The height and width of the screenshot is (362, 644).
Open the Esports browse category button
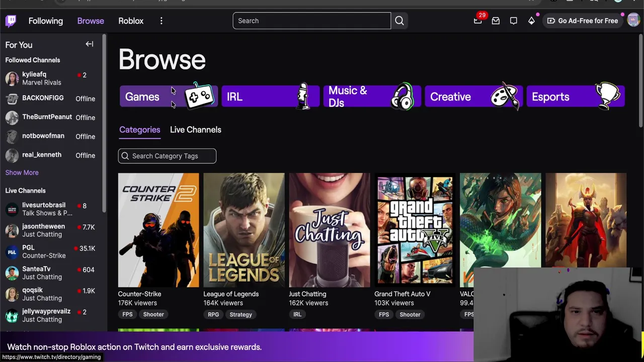click(575, 97)
